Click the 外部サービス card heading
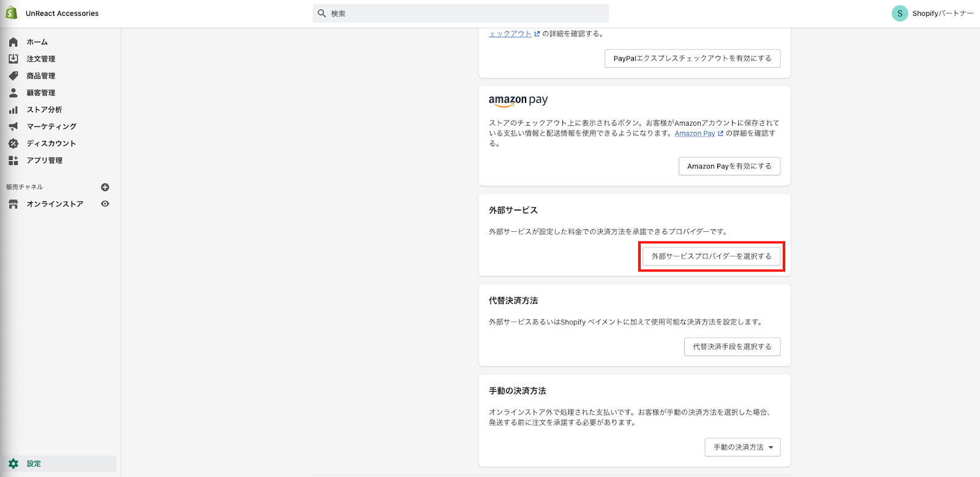The image size is (980, 477). [513, 210]
